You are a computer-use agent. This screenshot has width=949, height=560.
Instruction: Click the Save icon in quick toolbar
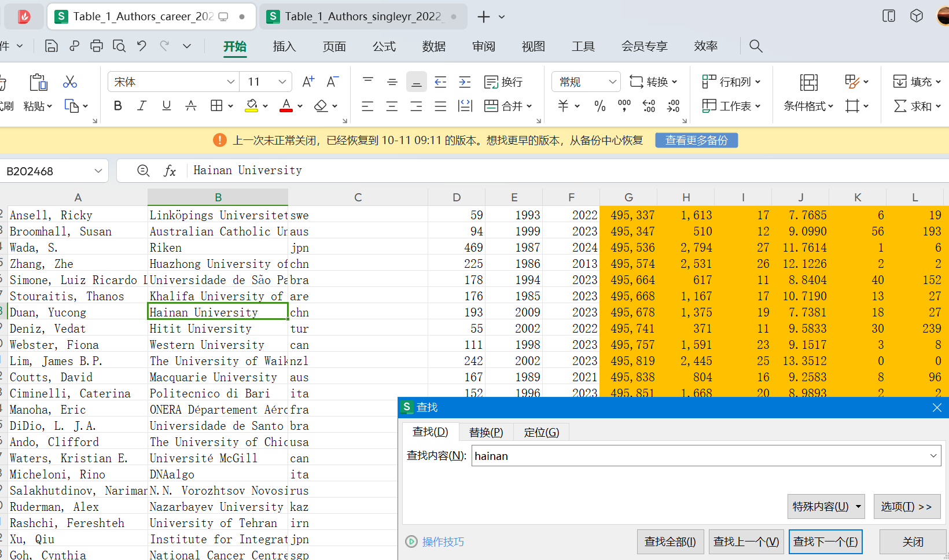(52, 46)
